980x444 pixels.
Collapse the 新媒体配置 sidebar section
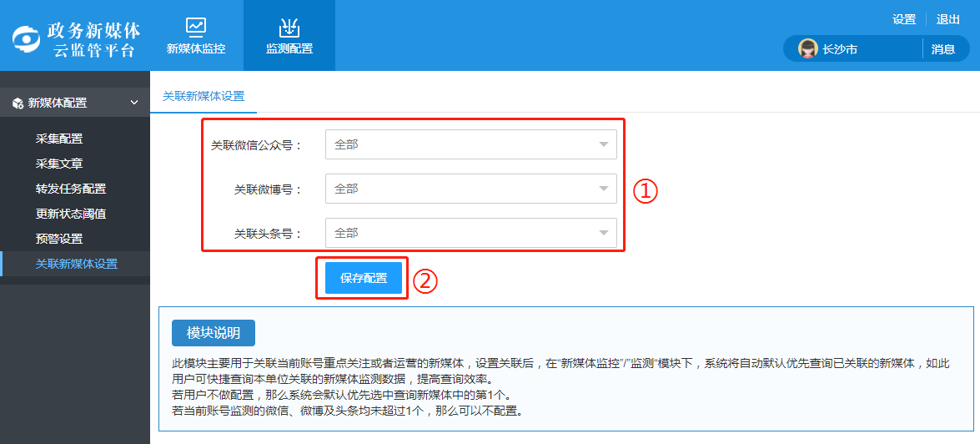(134, 103)
